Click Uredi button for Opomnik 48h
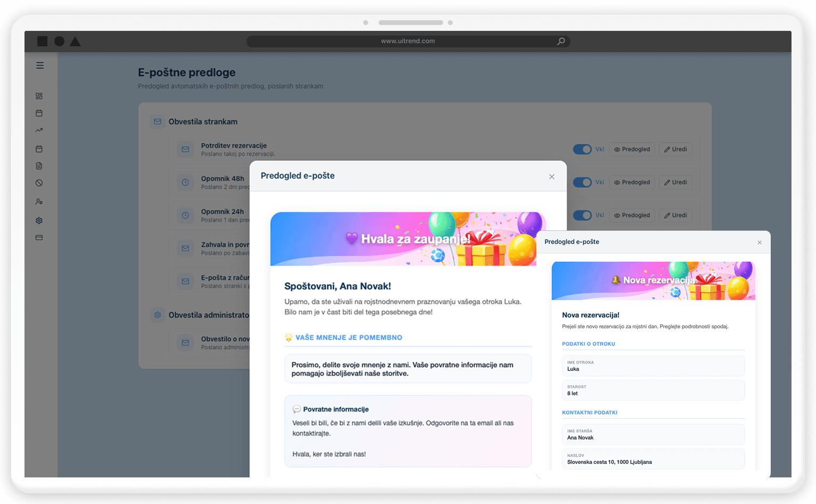The image size is (816, 504). (x=675, y=183)
